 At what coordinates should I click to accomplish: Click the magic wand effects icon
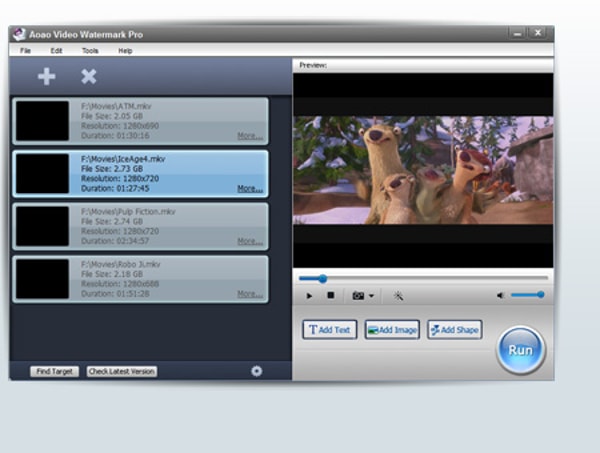click(398, 296)
